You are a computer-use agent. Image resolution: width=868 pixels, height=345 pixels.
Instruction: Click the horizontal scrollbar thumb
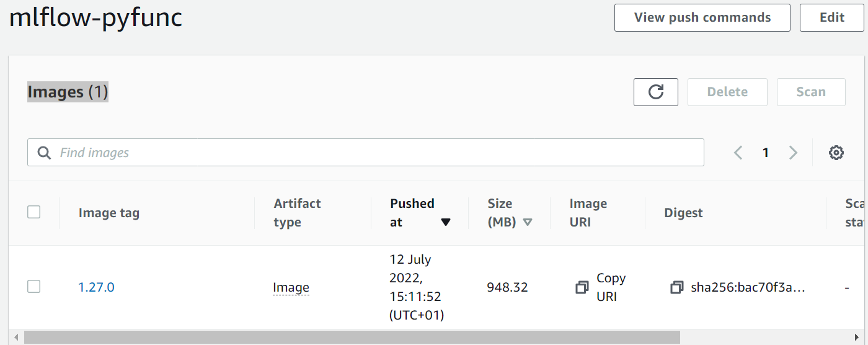tap(352, 337)
